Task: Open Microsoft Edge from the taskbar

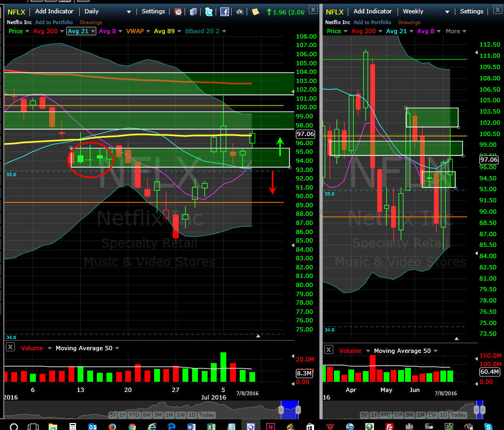Action: (172, 426)
